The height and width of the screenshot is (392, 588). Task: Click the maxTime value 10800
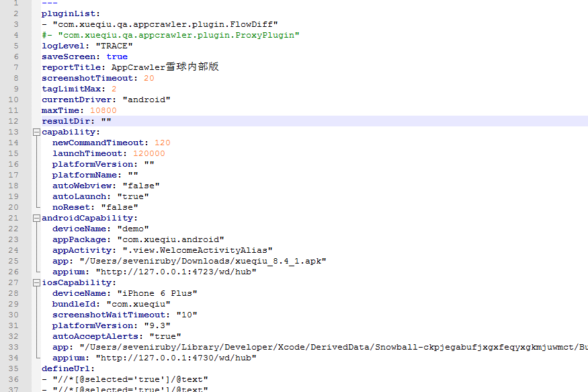tap(103, 111)
